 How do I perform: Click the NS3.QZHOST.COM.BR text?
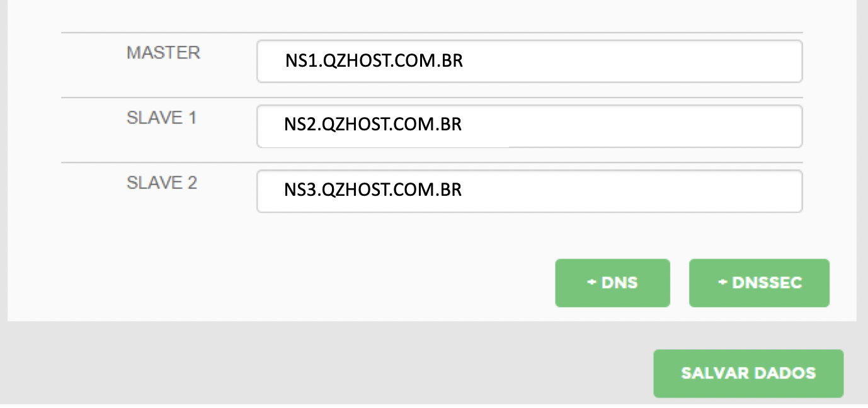coord(373,190)
